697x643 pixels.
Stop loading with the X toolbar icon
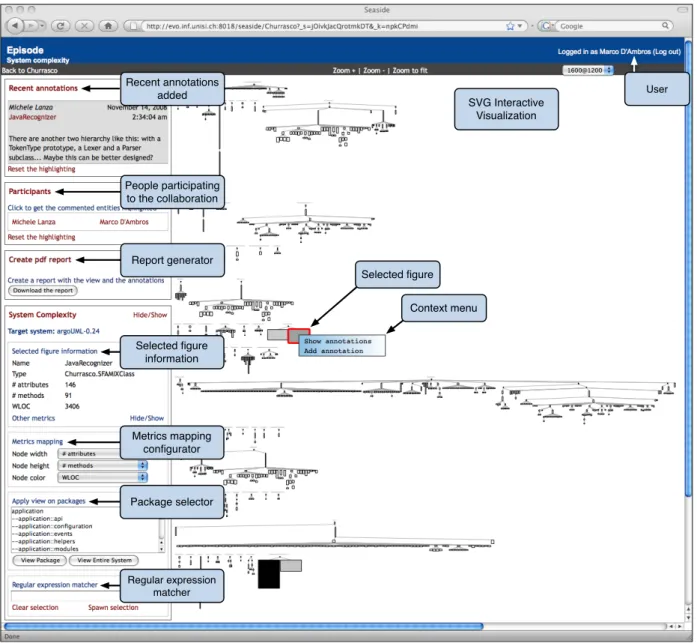[84, 26]
